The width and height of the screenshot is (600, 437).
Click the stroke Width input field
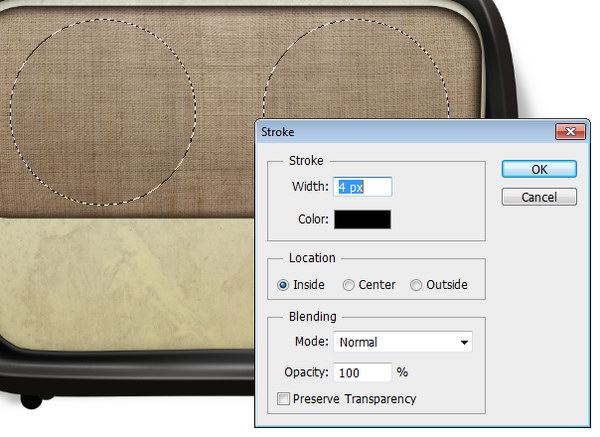(362, 187)
